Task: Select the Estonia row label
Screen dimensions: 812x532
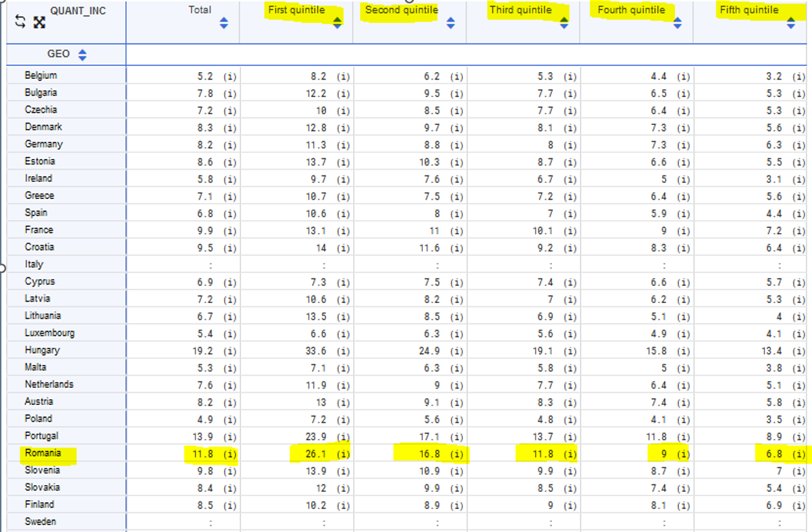Action: click(40, 161)
